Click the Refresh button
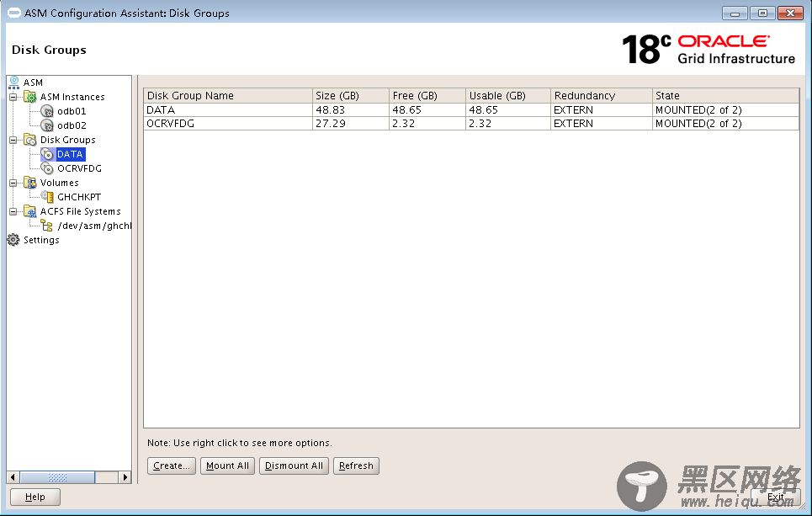The height and width of the screenshot is (516, 812). [x=356, y=465]
